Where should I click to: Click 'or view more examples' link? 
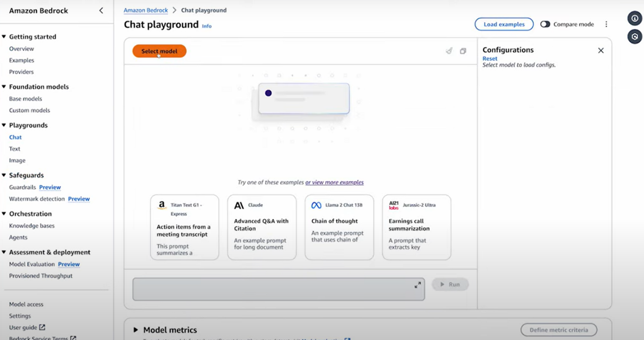pos(335,182)
